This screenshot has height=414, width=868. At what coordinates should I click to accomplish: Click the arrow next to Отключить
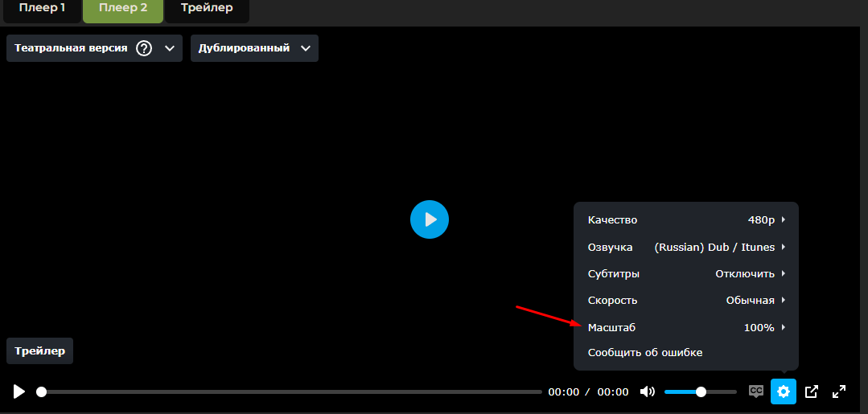click(x=784, y=274)
